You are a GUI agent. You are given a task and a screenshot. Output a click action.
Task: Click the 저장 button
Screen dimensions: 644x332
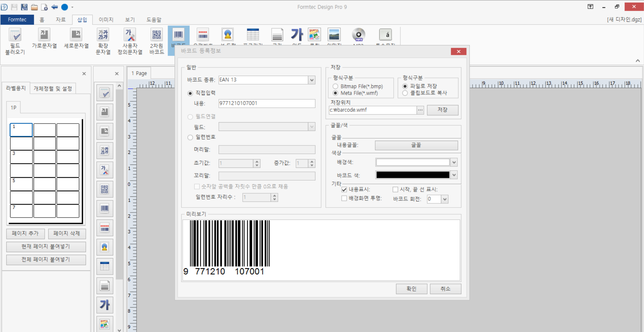pyautogui.click(x=442, y=110)
